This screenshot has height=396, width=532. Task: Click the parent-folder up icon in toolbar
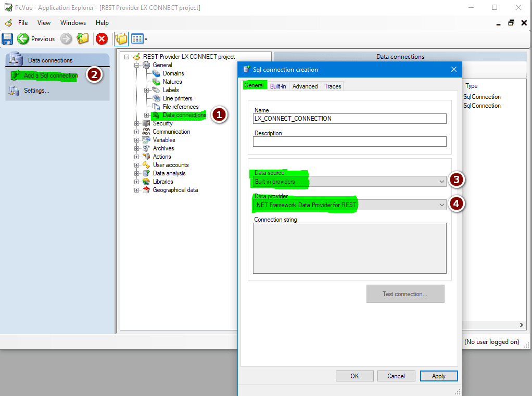[x=82, y=39]
